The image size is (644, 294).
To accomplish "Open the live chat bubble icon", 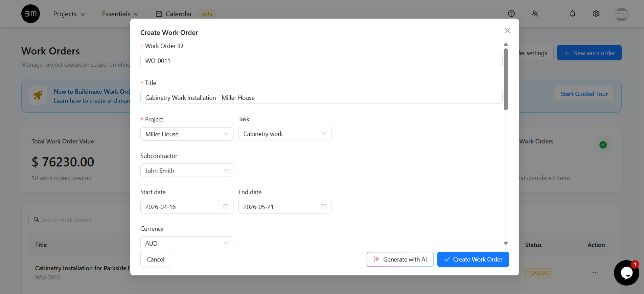I will tap(626, 273).
